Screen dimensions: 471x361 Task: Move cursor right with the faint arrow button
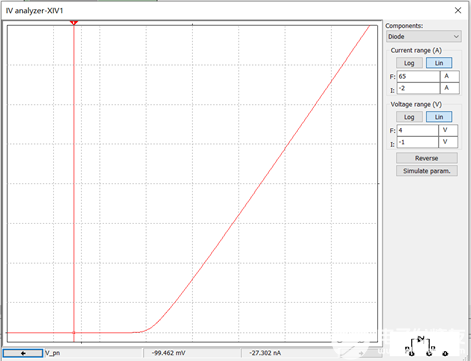click(x=361, y=353)
